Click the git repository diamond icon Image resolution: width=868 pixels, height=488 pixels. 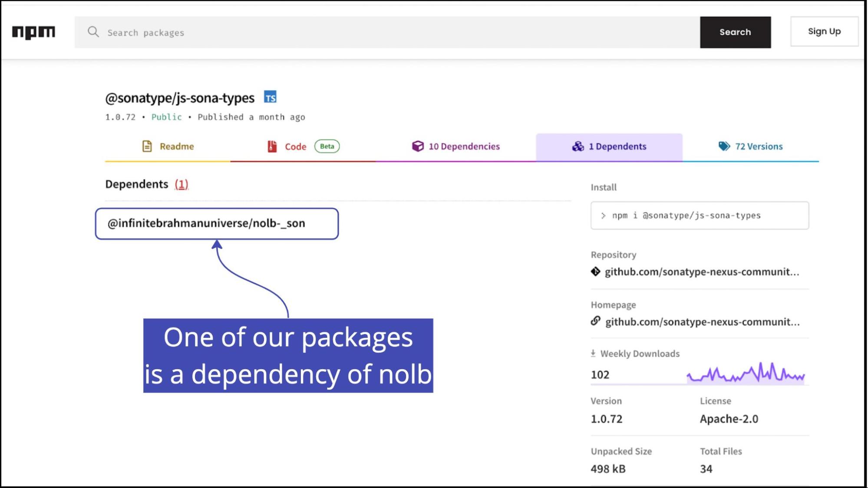595,272
